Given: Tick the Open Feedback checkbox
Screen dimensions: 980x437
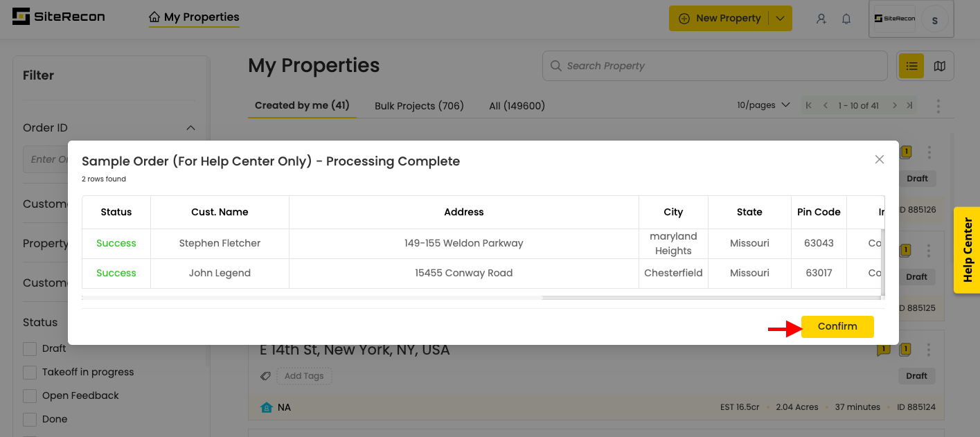Looking at the screenshot, I should coord(30,395).
